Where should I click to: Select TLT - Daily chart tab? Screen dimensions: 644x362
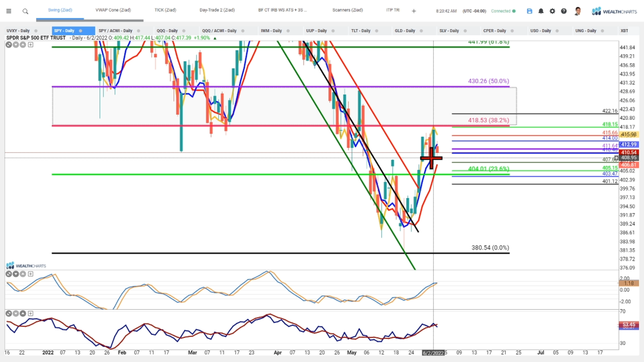click(361, 31)
